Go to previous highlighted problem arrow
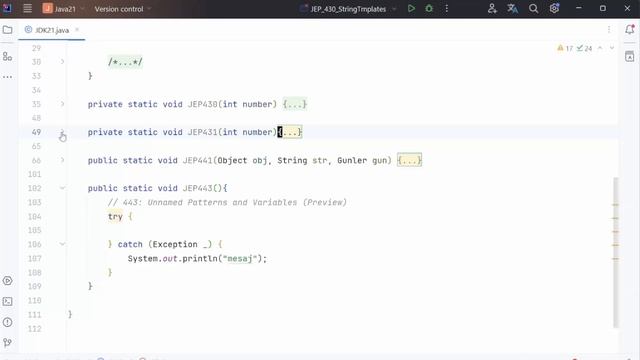The image size is (640, 360). (x=600, y=48)
